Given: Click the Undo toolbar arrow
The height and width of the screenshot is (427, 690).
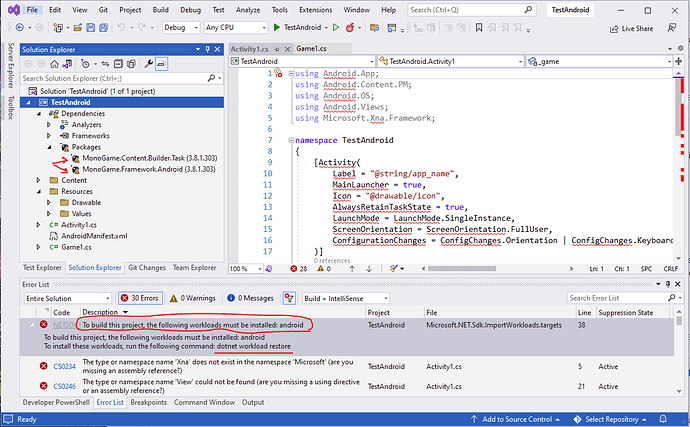Looking at the screenshot, I should 121,27.
